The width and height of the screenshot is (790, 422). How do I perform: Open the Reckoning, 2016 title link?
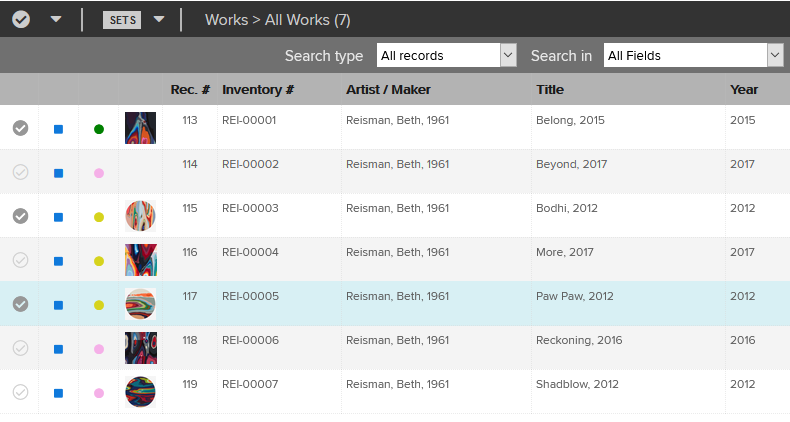click(x=579, y=340)
